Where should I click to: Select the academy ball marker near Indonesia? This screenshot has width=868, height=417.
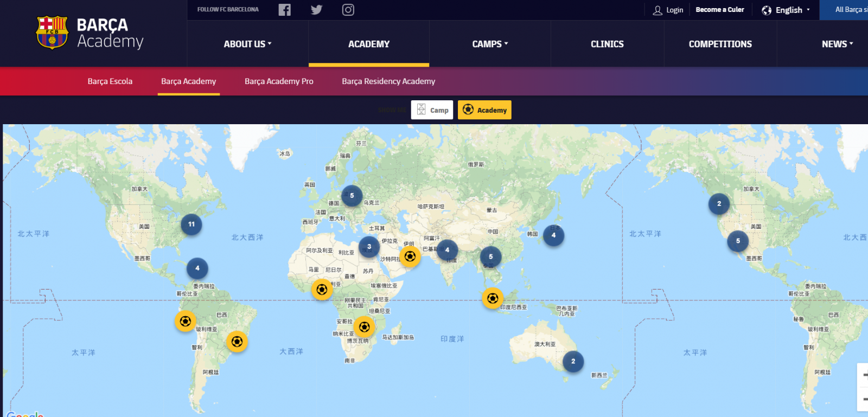(493, 298)
